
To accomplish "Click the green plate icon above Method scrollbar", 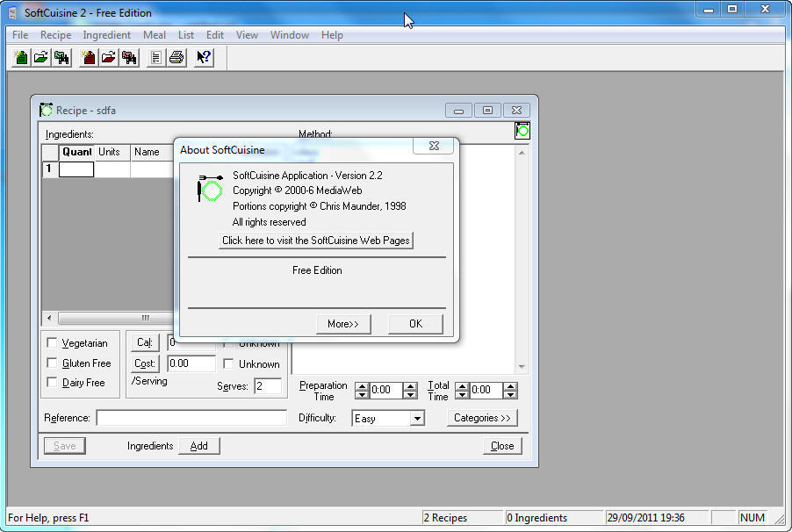I will click(522, 131).
